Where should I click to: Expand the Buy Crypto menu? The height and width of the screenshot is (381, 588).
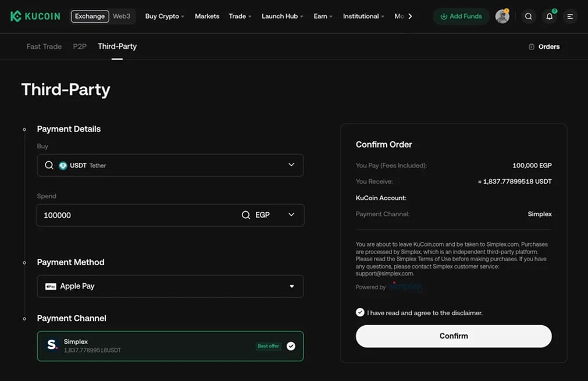coord(165,16)
